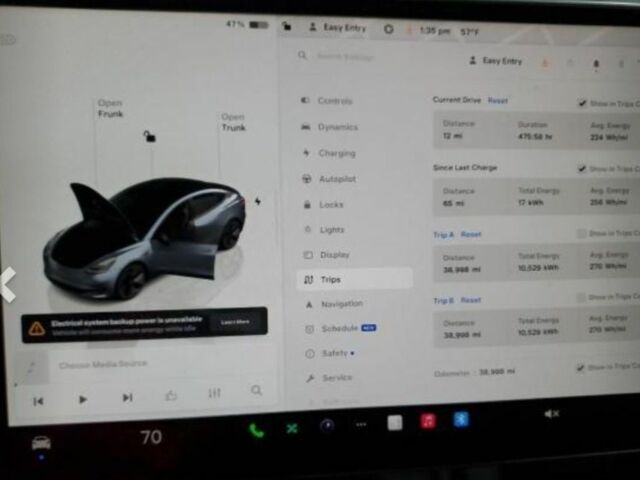Open the three-dot app launcher in dock
Viewport: 640px width, 480px height.
point(360,424)
